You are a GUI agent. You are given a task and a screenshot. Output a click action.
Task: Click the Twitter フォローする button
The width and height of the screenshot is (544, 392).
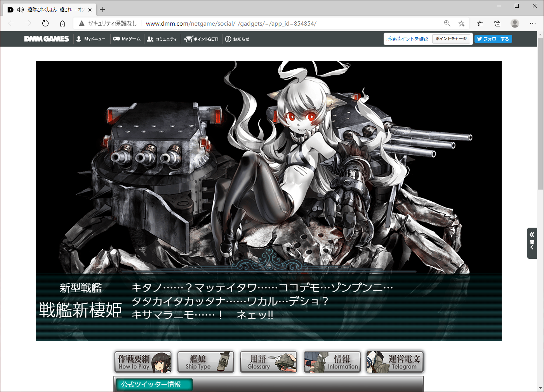[x=493, y=39]
